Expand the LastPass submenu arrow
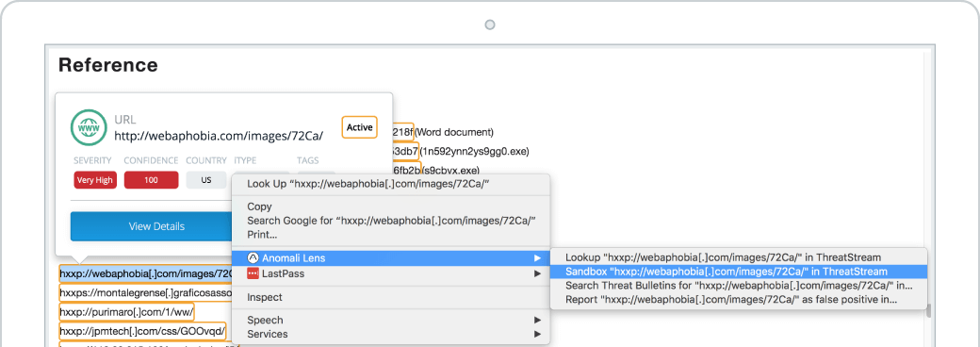 click(537, 273)
